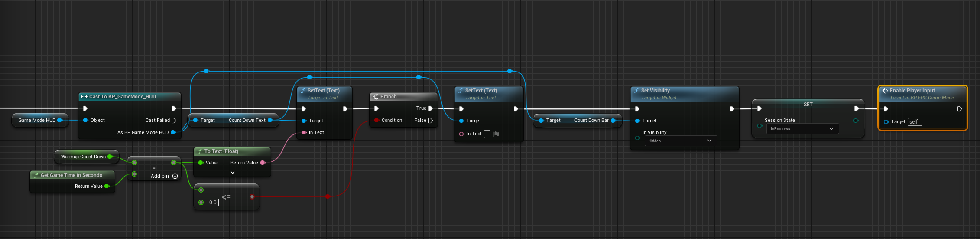Click the self Target field on Enable Player Input
This screenshot has height=239, width=980.
pyautogui.click(x=915, y=122)
